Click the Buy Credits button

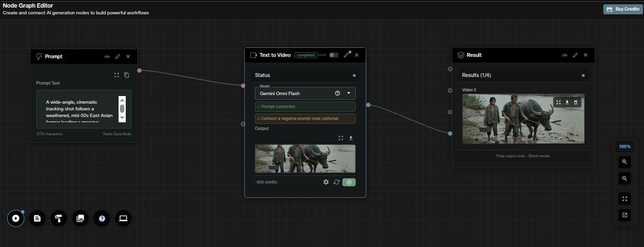(623, 9)
